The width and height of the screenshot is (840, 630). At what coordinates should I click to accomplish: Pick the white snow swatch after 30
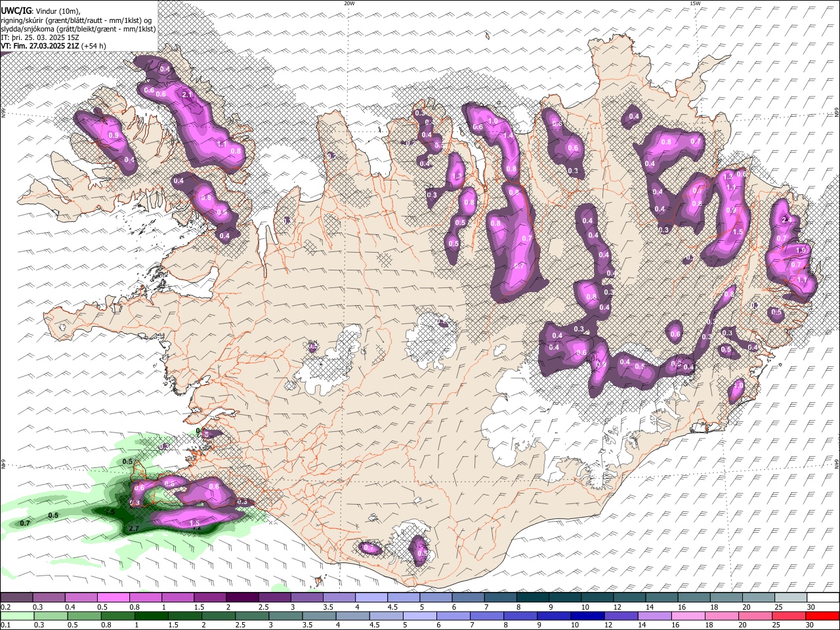pyautogui.click(x=823, y=597)
